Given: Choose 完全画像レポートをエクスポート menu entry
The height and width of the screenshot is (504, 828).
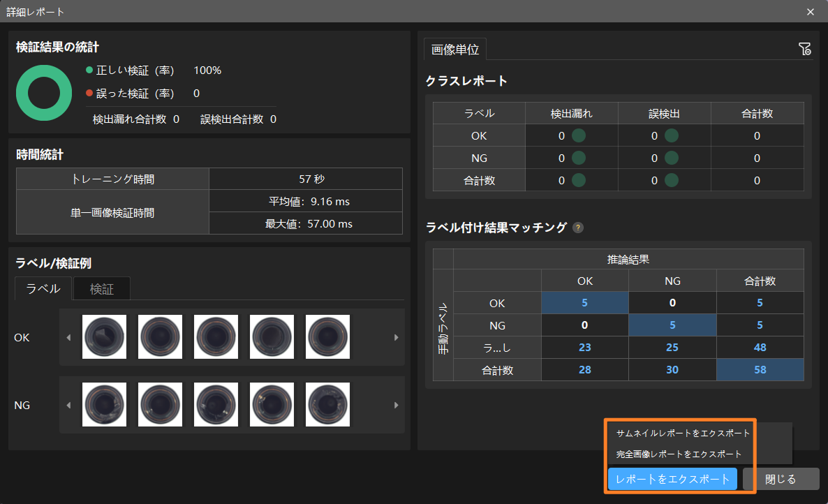Looking at the screenshot, I should [679, 454].
